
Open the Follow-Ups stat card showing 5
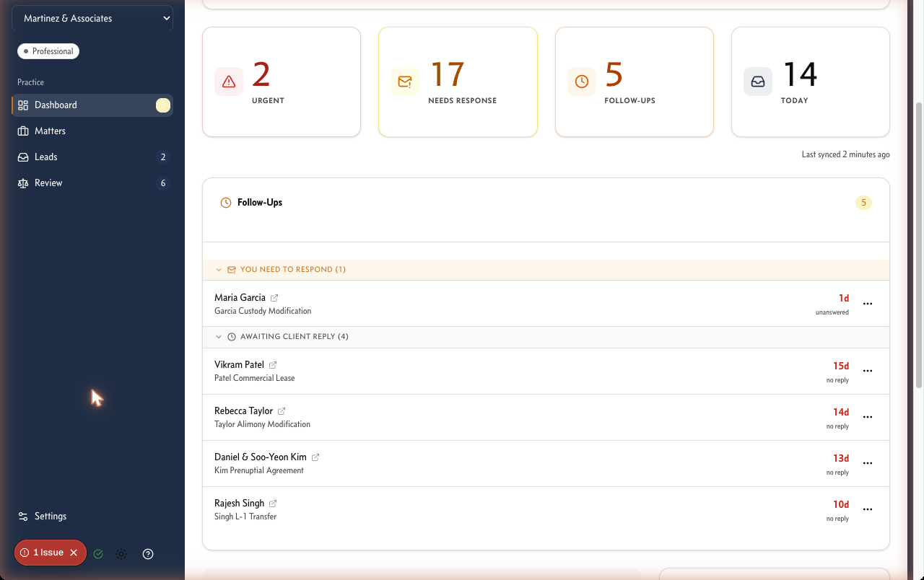(x=635, y=82)
